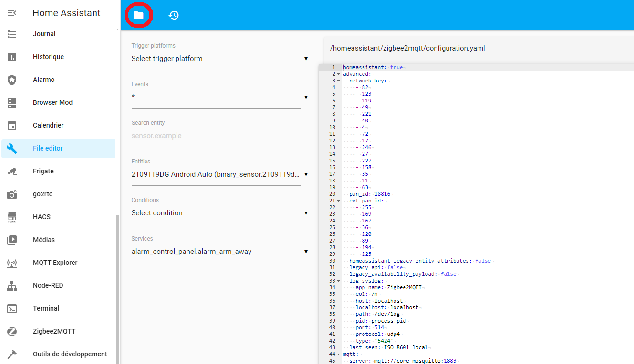634x364 pixels.
Task: Collapse the log_syslog block at line 33
Action: 338,281
